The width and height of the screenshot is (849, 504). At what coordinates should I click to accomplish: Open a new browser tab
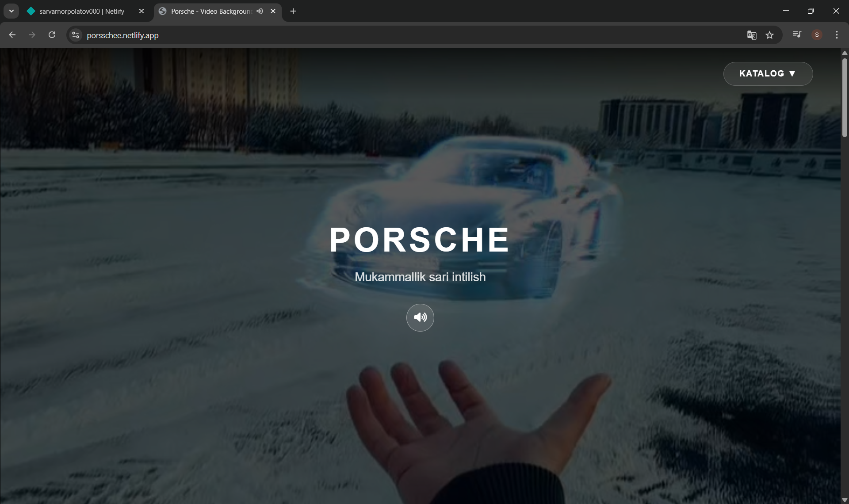click(293, 11)
